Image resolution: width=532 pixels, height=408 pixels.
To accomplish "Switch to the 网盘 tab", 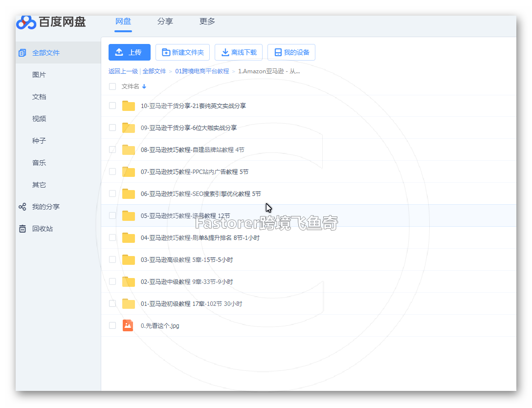I will pyautogui.click(x=123, y=21).
